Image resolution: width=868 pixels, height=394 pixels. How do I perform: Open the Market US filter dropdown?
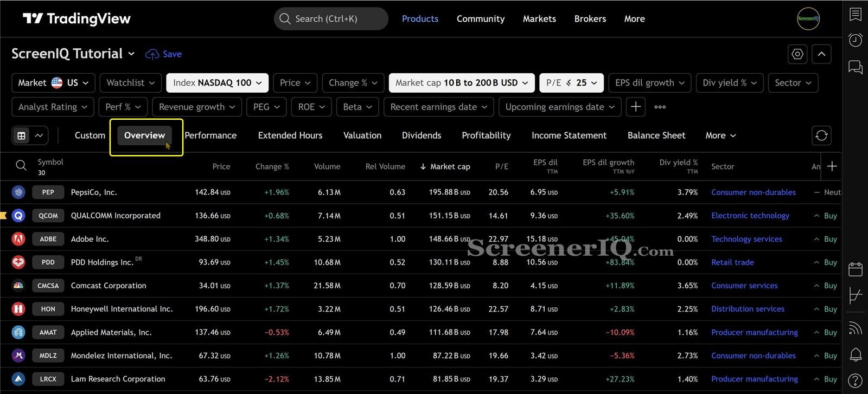[x=53, y=83]
